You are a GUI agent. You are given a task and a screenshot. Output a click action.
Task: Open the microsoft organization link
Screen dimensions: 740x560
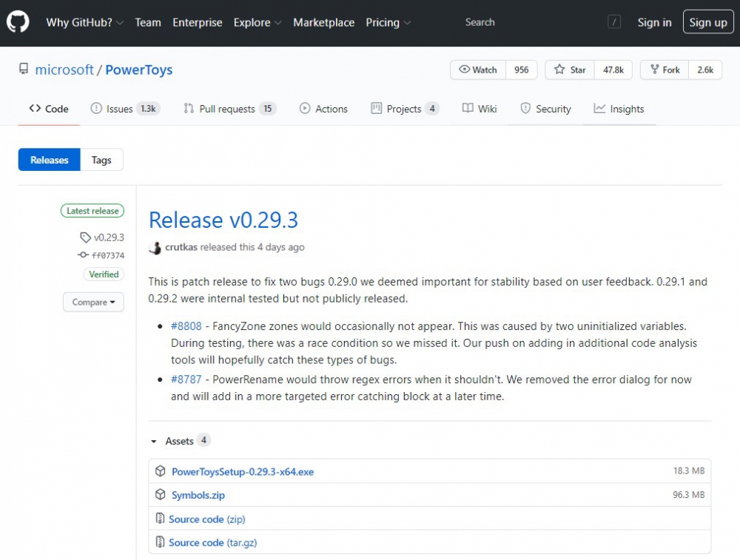tap(64, 70)
